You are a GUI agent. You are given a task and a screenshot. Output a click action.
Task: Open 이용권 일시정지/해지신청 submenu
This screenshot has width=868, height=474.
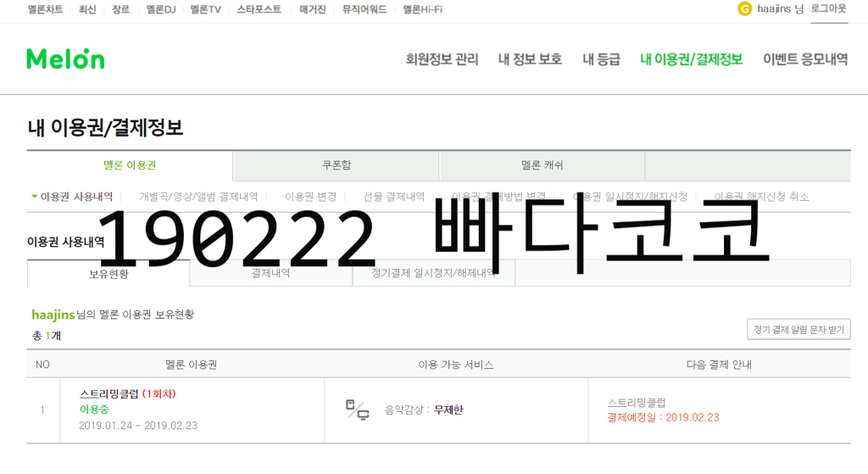630,197
